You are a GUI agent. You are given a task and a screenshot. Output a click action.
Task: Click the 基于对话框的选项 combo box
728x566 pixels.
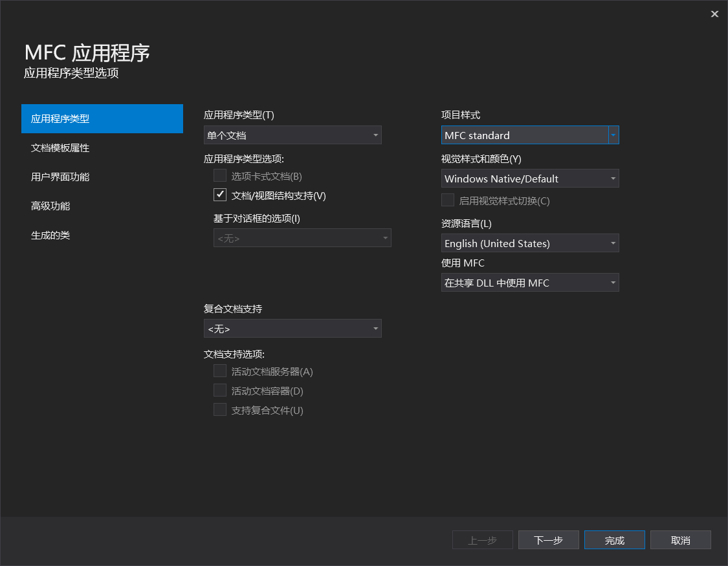[x=302, y=237]
